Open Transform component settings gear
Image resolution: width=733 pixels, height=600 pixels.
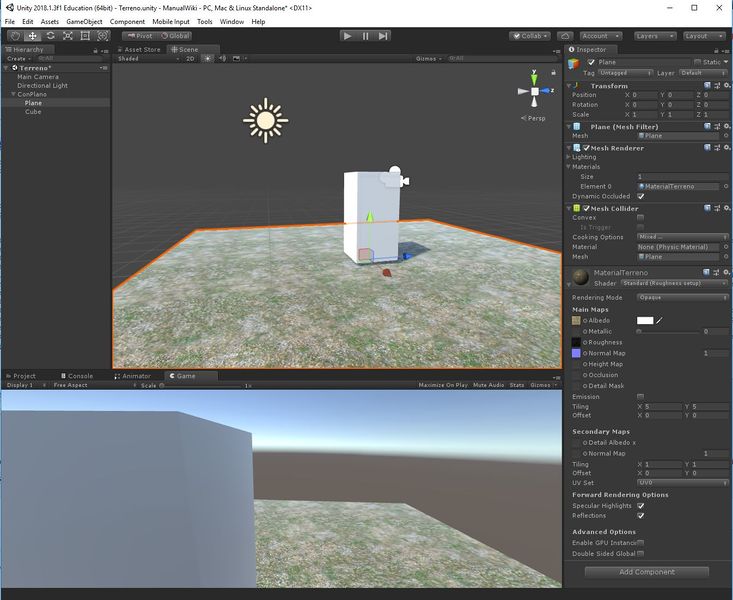click(x=726, y=86)
